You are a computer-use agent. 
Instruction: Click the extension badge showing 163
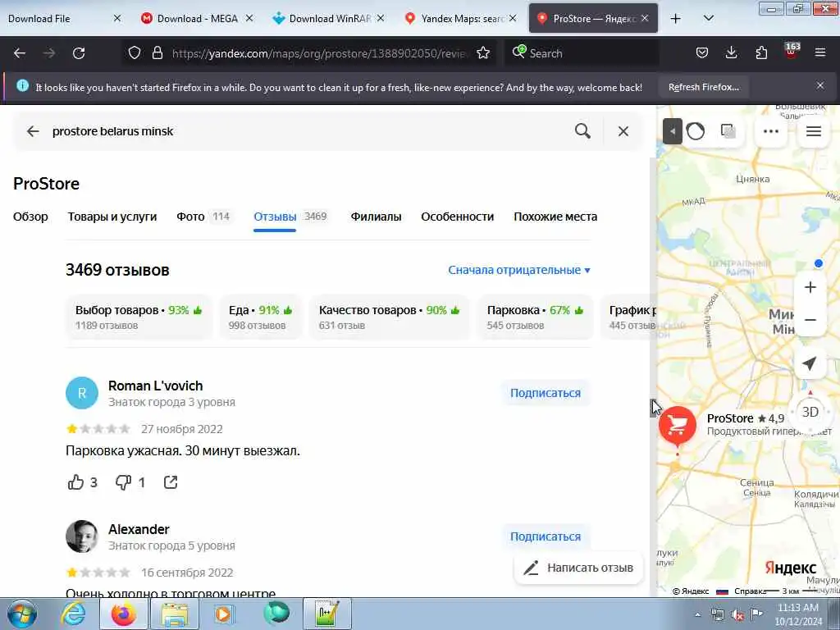click(x=792, y=52)
